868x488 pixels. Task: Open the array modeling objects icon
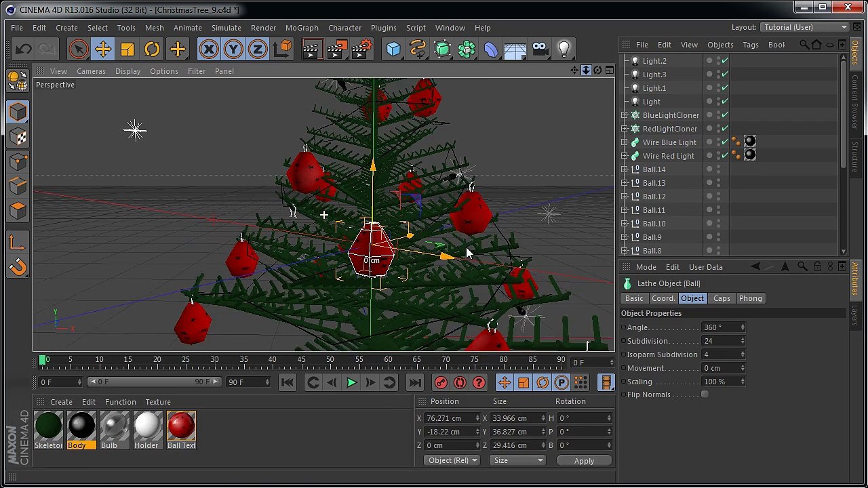(467, 49)
